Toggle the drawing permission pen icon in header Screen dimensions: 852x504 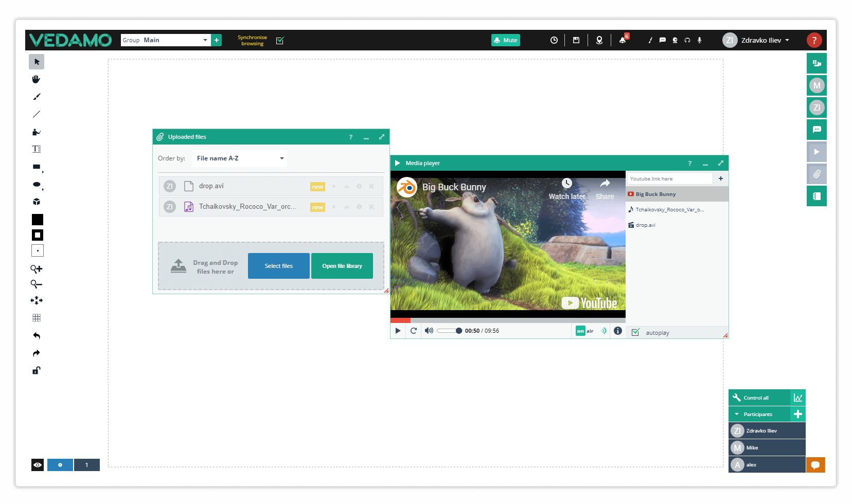click(650, 40)
